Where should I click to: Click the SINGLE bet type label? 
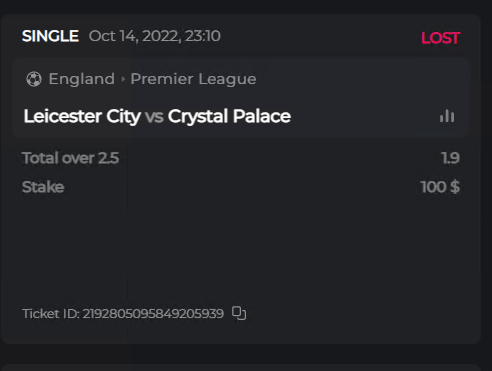pyautogui.click(x=50, y=36)
